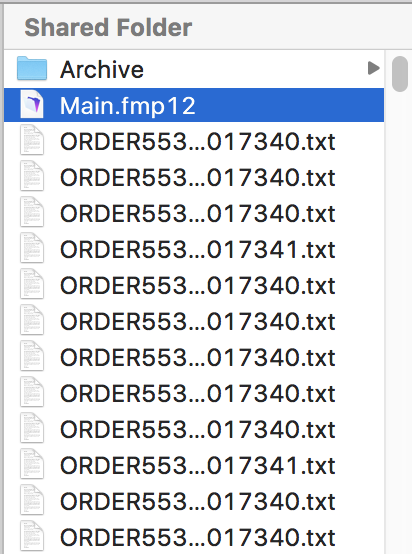This screenshot has width=412, height=554.
Task: Click document icon of the bottom-most file
Action: coord(32,537)
